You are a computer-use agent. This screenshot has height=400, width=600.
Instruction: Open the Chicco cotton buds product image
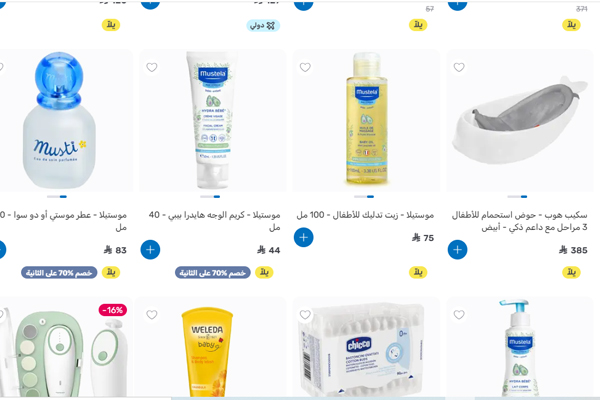(x=362, y=350)
